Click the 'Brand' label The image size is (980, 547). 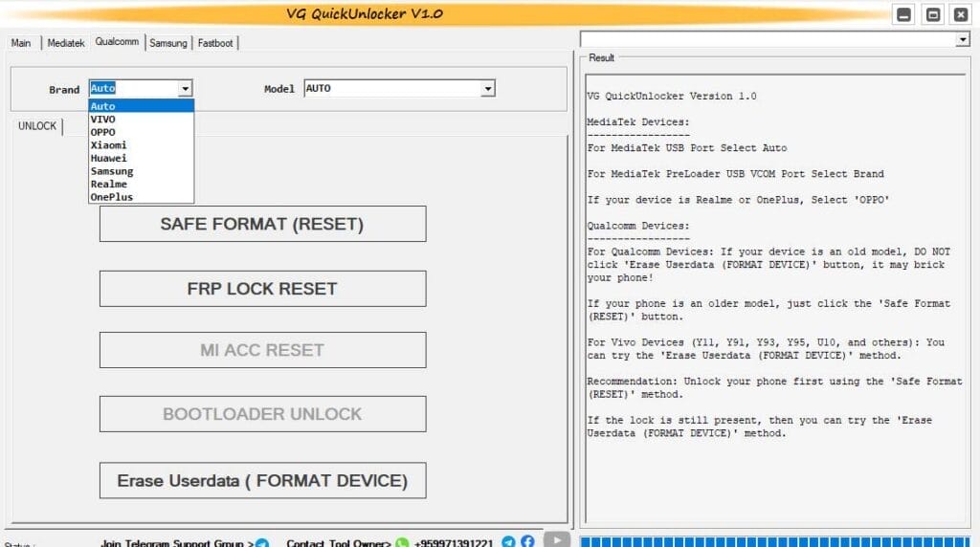(x=64, y=89)
